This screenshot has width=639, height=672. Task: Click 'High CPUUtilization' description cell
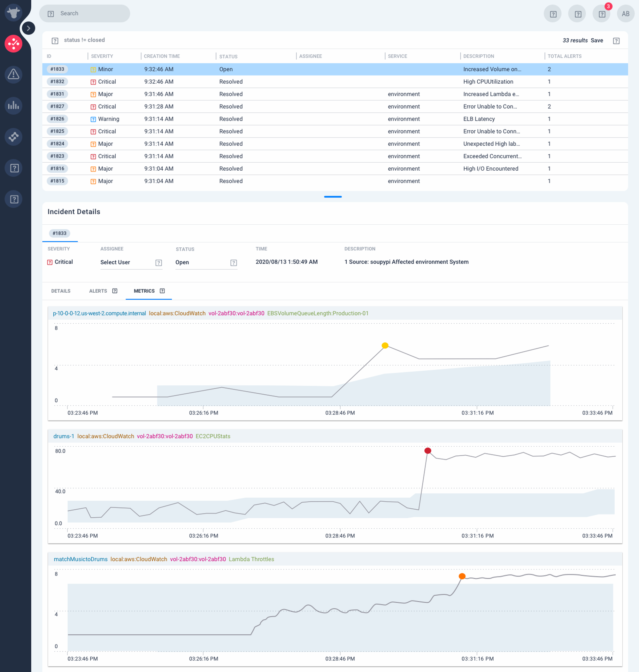coord(488,82)
